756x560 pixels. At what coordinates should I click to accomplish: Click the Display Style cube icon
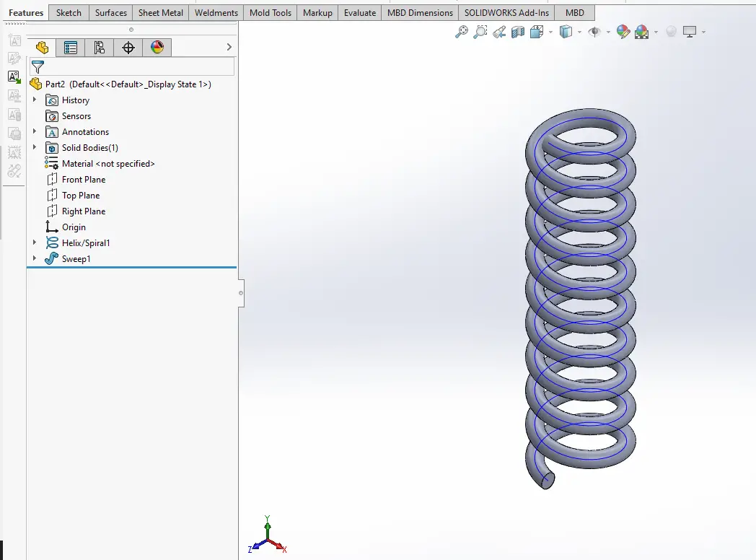(566, 32)
